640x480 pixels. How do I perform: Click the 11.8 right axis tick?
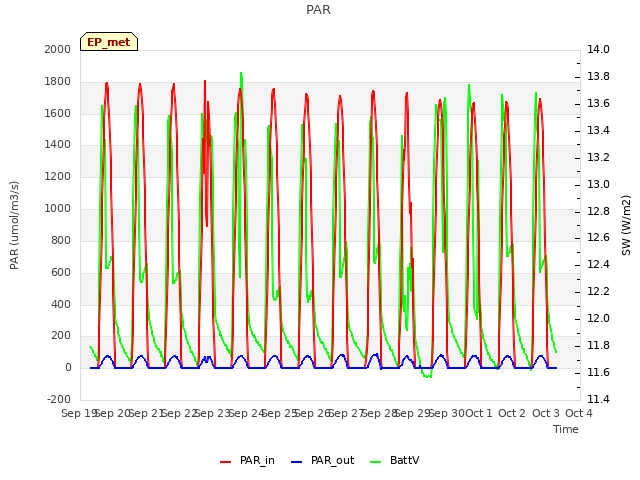click(598, 345)
